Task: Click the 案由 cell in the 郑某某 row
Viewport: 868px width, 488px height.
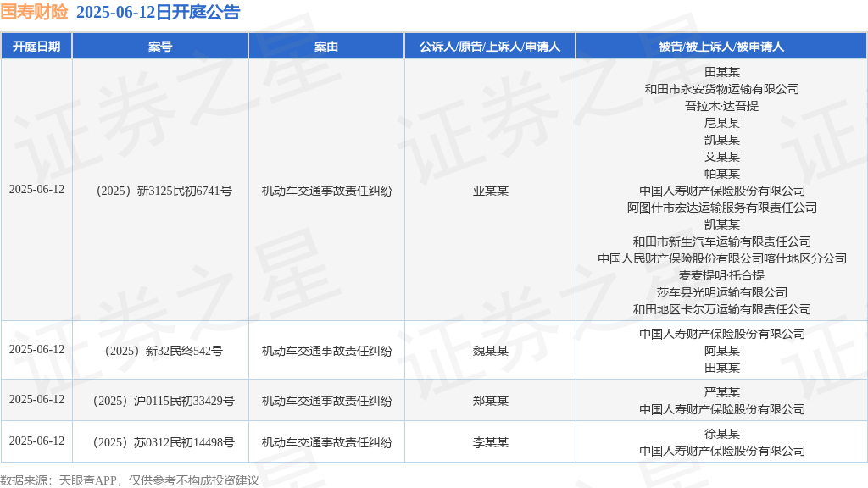Action: pos(326,401)
